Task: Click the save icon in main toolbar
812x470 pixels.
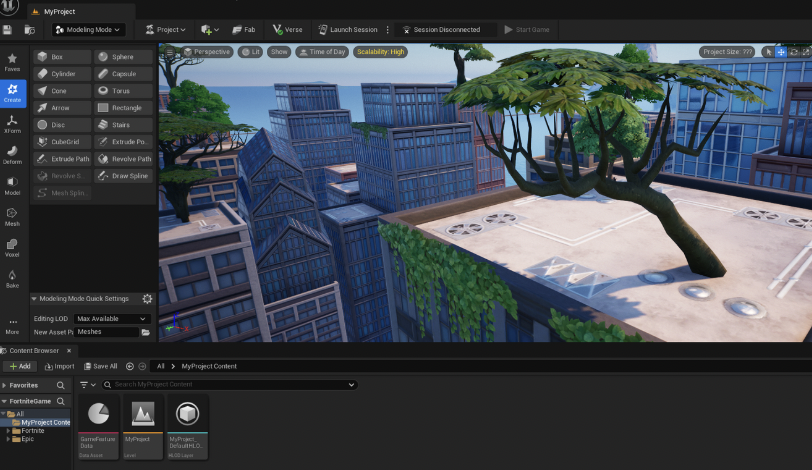Action: click(7, 30)
